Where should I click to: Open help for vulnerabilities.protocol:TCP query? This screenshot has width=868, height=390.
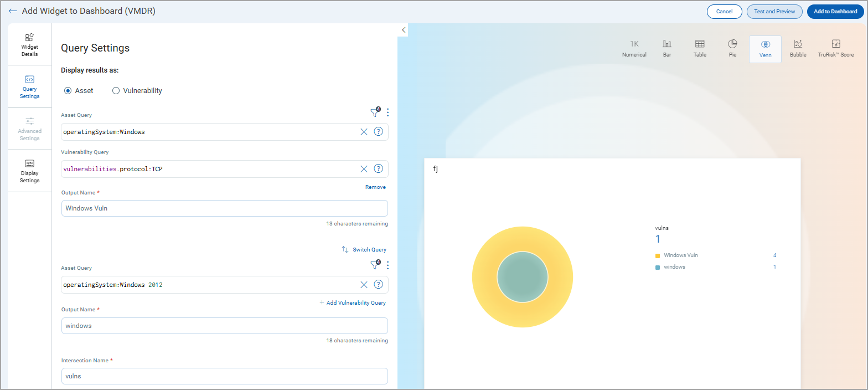(379, 169)
